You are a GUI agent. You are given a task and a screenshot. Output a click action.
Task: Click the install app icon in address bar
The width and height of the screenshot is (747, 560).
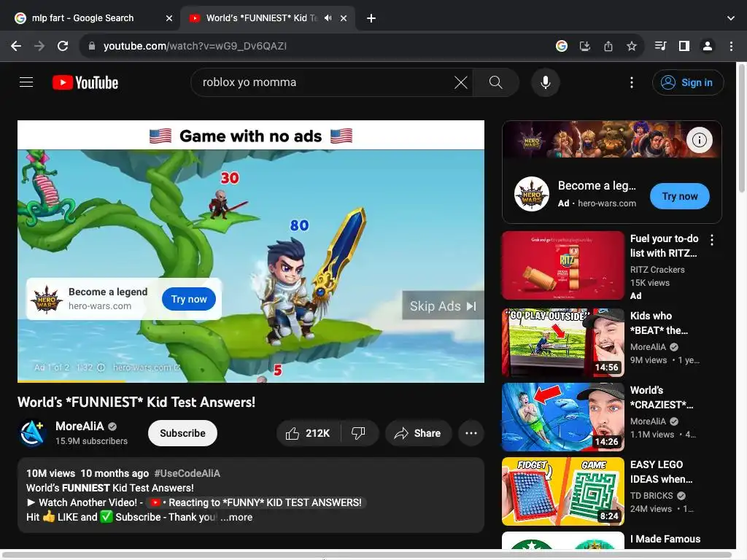point(585,46)
